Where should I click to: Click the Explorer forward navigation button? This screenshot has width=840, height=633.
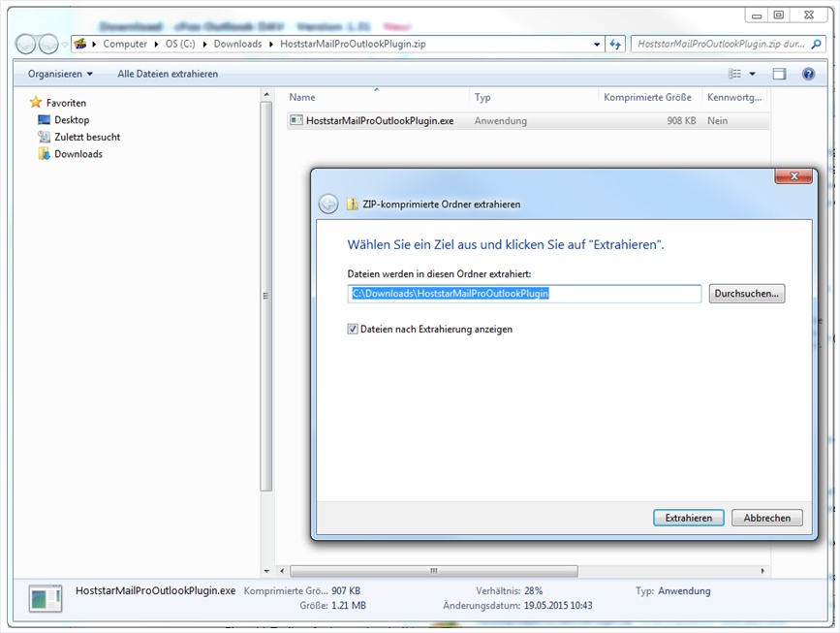pyautogui.click(x=48, y=44)
